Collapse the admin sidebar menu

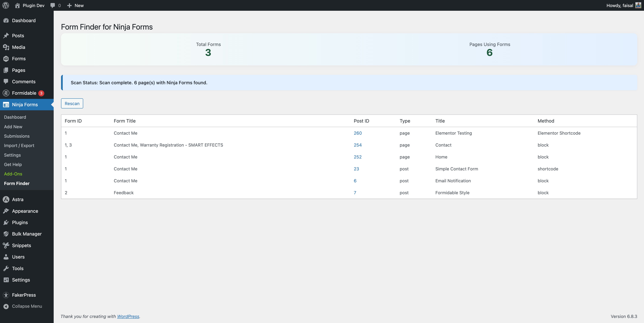point(27,306)
